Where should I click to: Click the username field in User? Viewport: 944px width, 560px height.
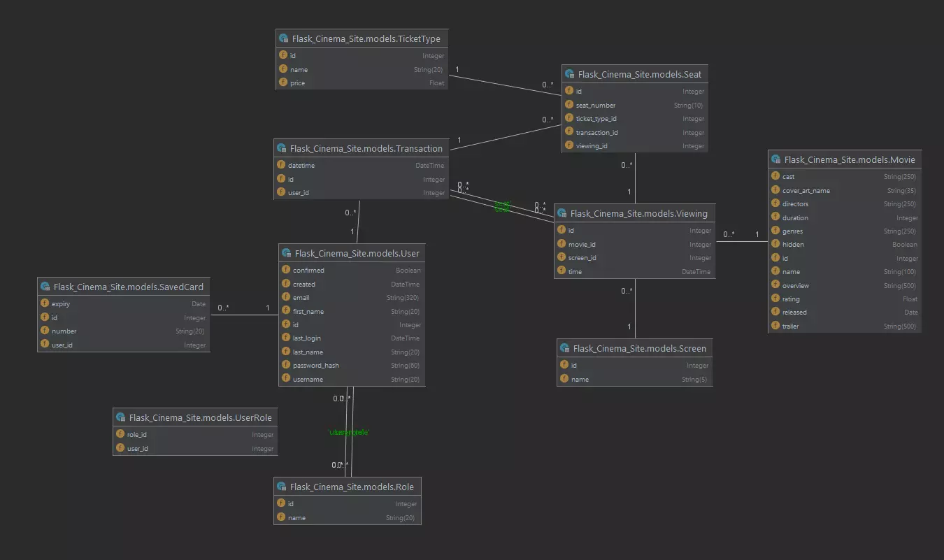point(352,379)
